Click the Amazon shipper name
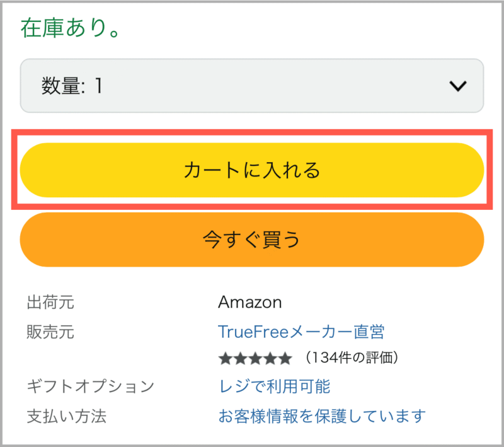 (x=249, y=302)
